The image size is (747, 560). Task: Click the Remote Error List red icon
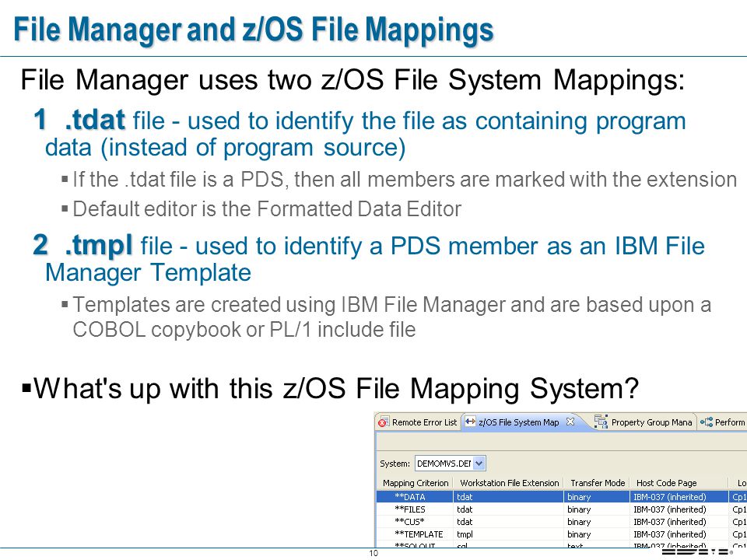click(x=383, y=422)
